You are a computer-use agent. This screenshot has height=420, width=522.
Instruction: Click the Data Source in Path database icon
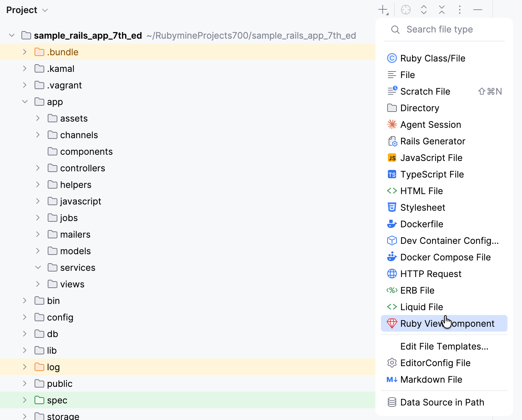(x=392, y=402)
